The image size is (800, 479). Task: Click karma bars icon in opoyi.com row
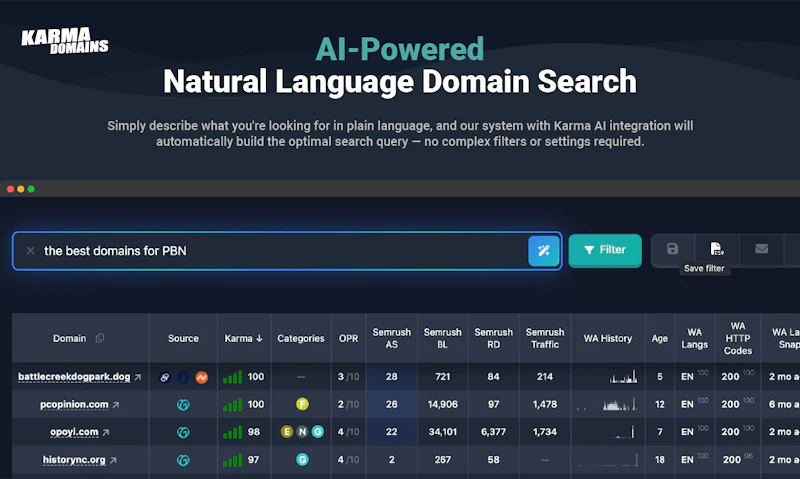coord(233,433)
